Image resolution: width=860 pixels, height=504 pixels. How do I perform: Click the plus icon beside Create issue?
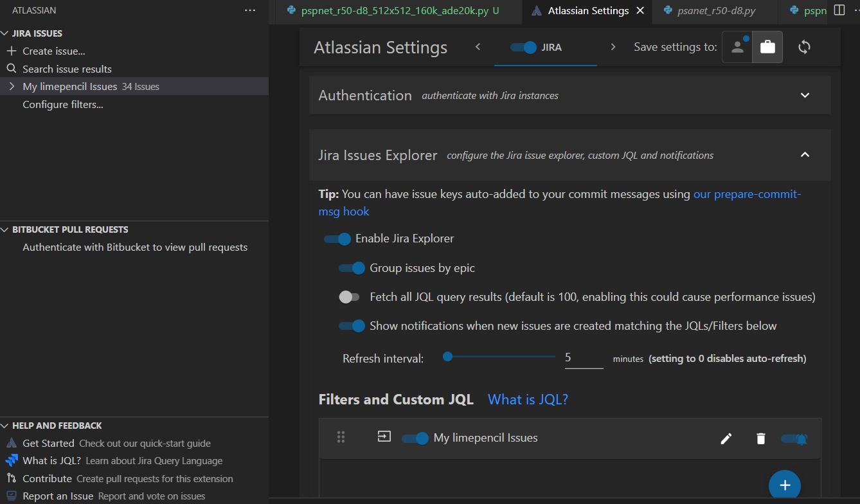coord(11,51)
